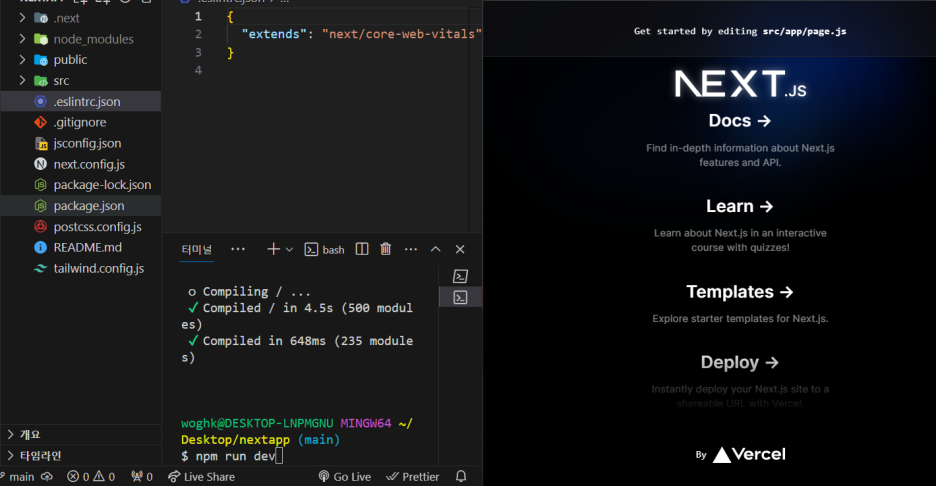Click the src folder icon
The height and width of the screenshot is (486, 936).
[41, 81]
